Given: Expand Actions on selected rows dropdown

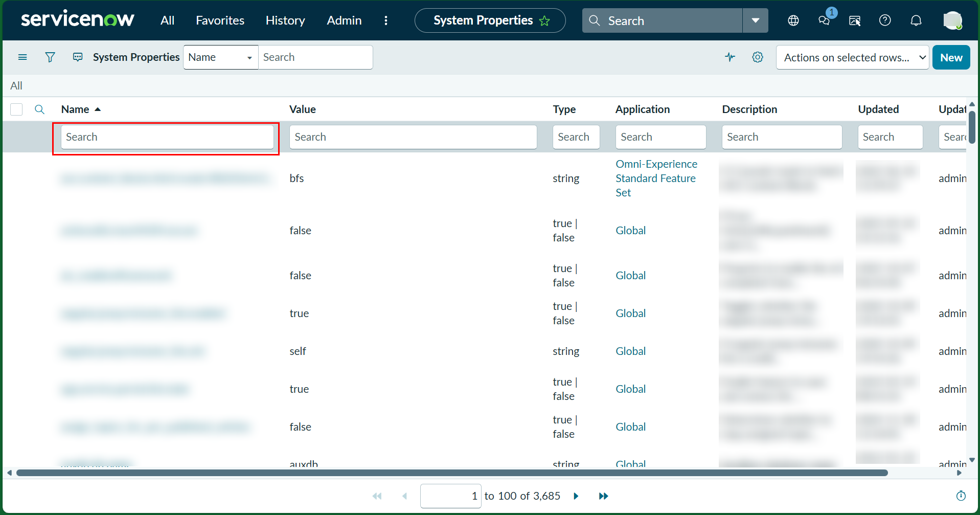Looking at the screenshot, I should (x=853, y=57).
